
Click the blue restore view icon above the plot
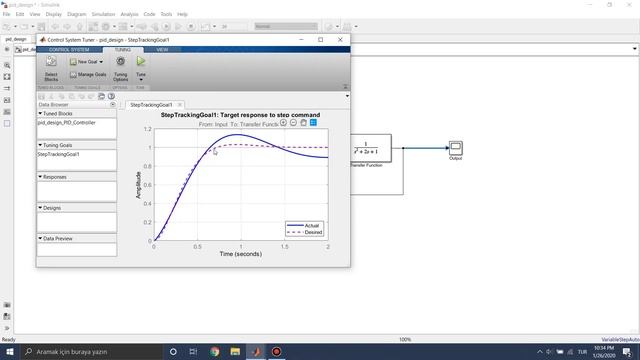[313, 122]
